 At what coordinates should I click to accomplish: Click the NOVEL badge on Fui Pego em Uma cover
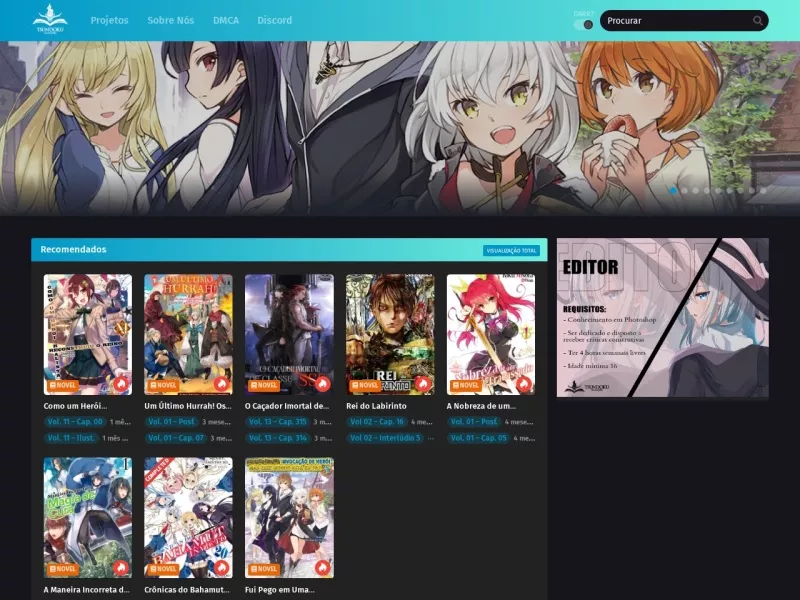click(x=264, y=568)
